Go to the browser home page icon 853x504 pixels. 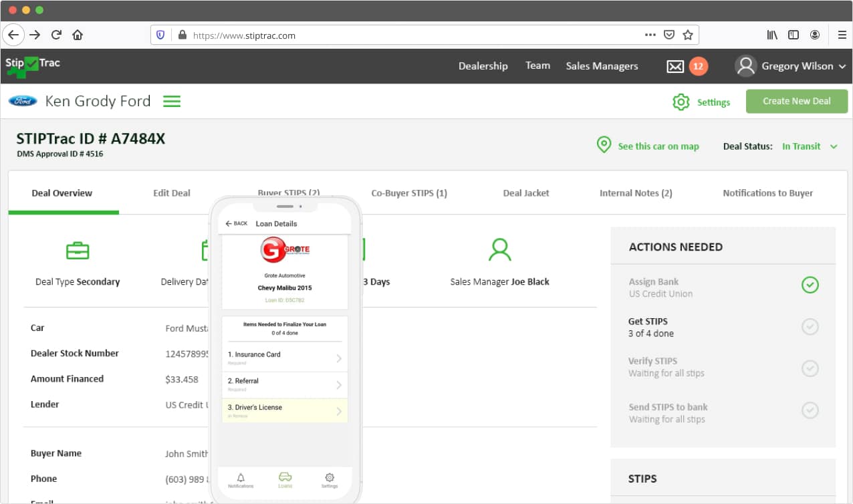[x=78, y=35]
